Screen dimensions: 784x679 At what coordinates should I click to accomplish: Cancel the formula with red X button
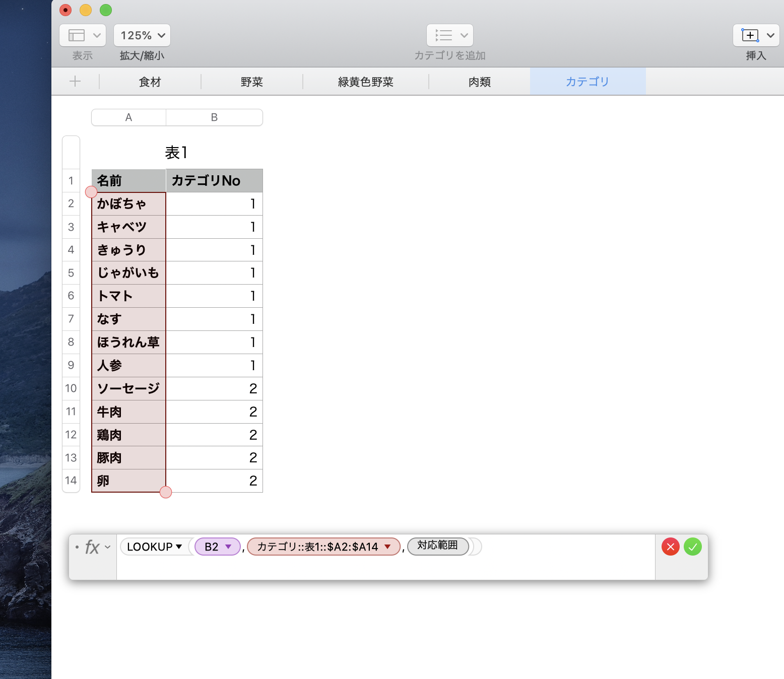[670, 547]
